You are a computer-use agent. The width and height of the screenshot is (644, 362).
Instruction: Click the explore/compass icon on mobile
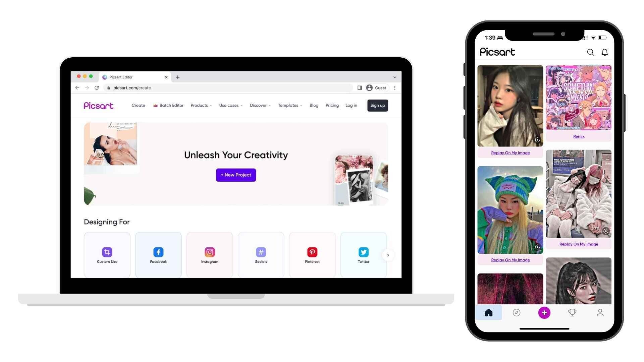[x=516, y=312]
